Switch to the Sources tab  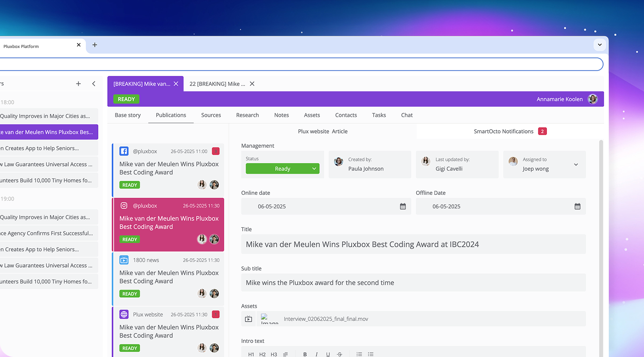(x=211, y=115)
